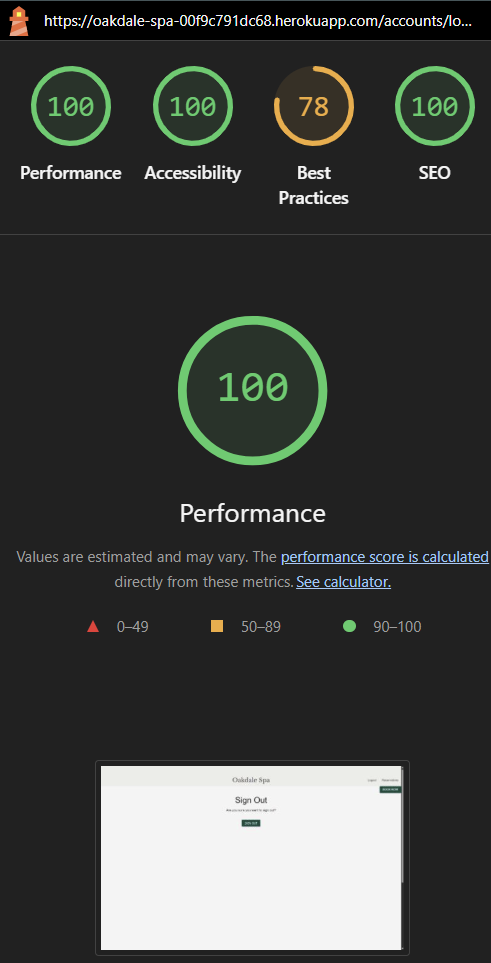Click the large 'Performance' section heading
Viewport: 491px width, 963px height.
[253, 513]
